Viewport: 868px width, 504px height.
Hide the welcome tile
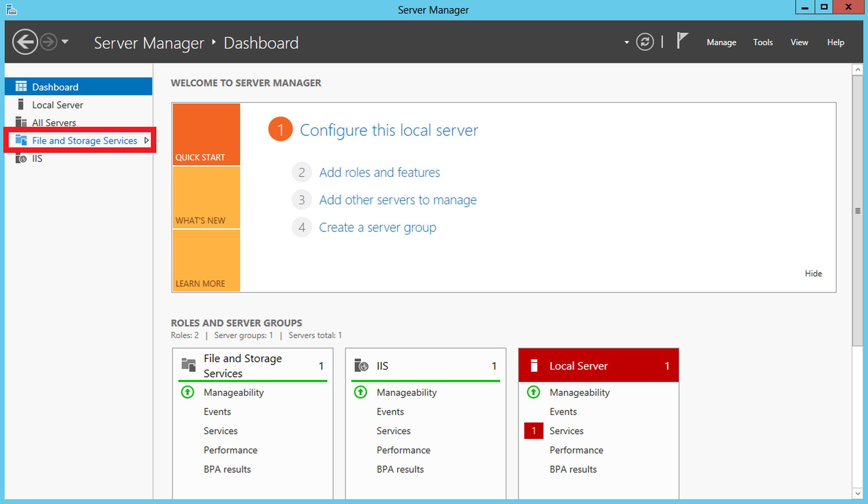pyautogui.click(x=813, y=273)
